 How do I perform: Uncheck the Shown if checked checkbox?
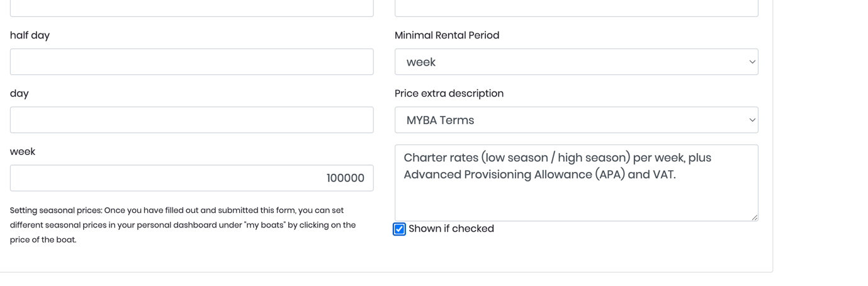point(399,229)
